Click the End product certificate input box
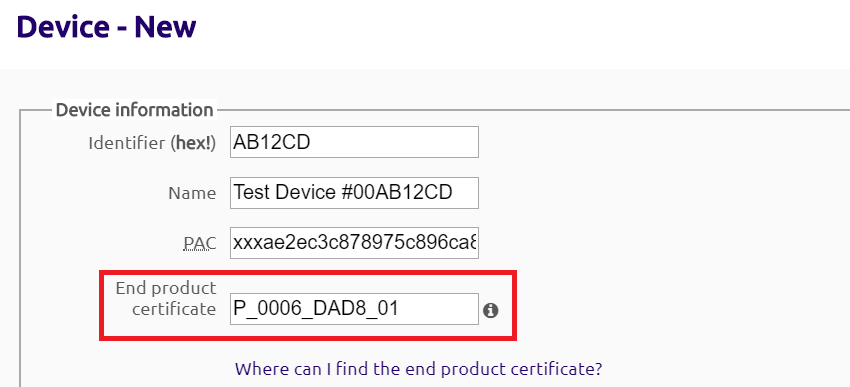Image resolution: width=850 pixels, height=387 pixels. pos(354,309)
